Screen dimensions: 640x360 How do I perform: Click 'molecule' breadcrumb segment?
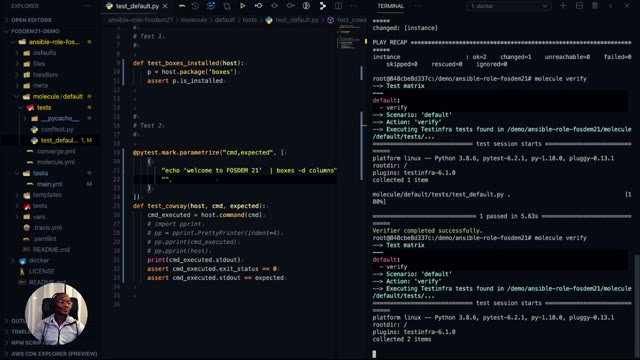tap(194, 20)
